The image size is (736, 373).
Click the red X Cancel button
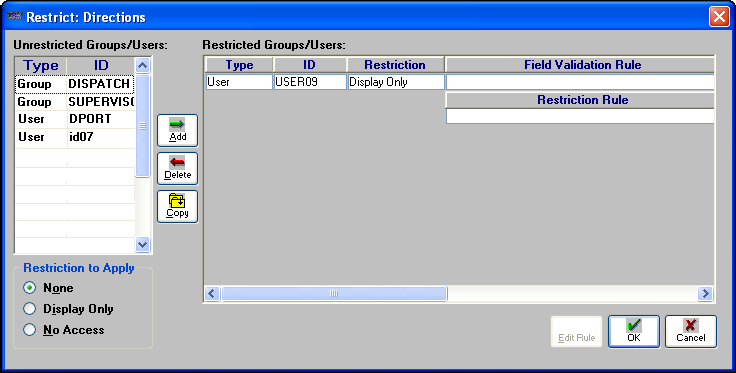click(x=690, y=331)
